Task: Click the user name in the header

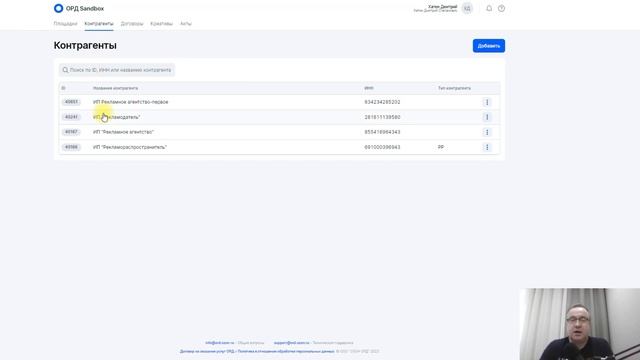Action: point(442,7)
